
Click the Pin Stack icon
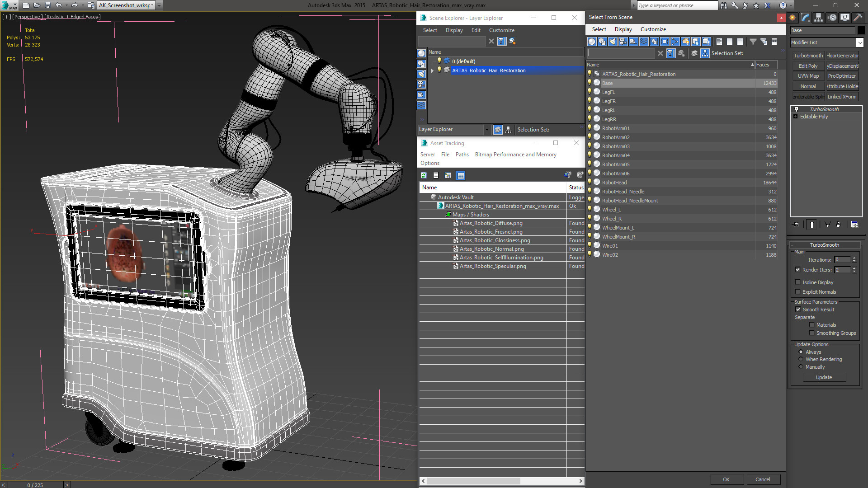[x=796, y=225]
